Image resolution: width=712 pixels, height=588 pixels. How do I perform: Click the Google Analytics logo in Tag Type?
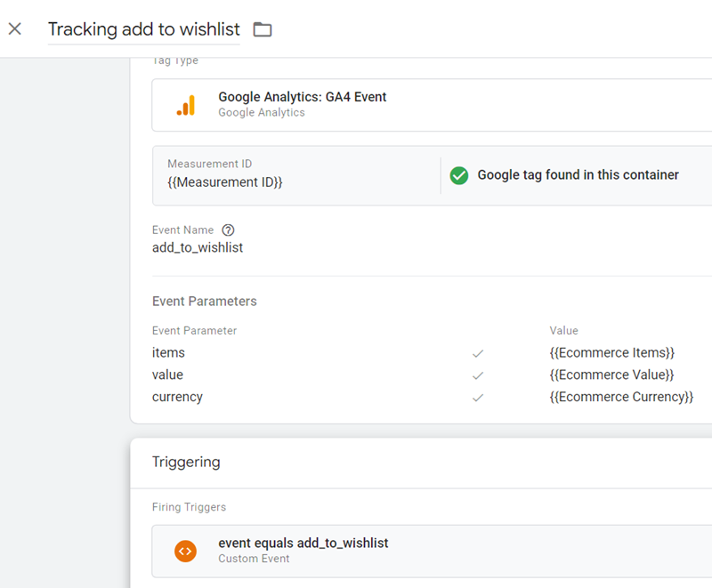click(186, 103)
